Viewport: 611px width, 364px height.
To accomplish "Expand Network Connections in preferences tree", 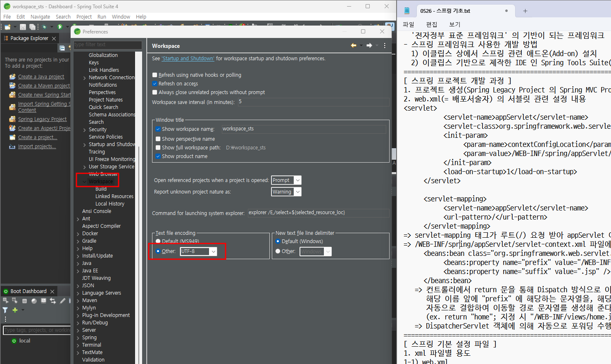I will (x=85, y=78).
